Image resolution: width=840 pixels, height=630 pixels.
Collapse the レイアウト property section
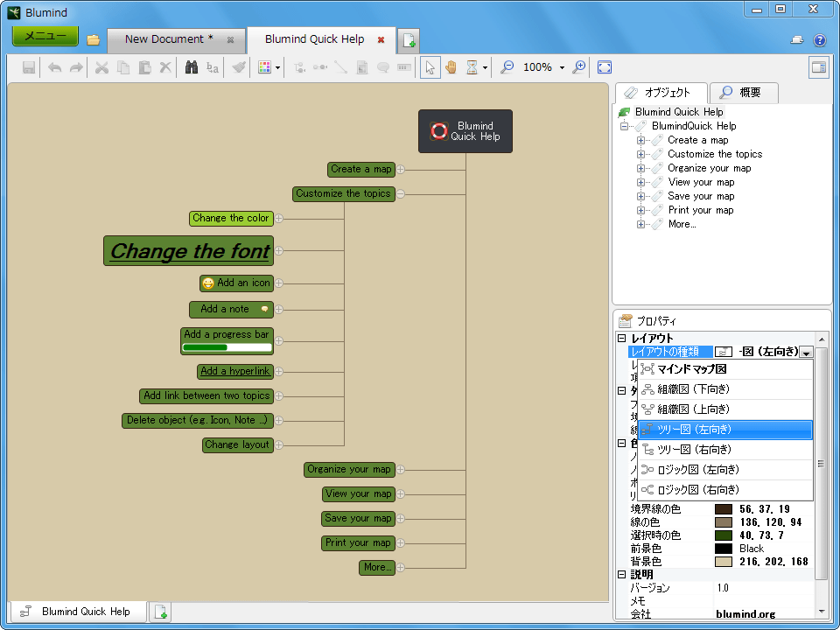point(621,338)
